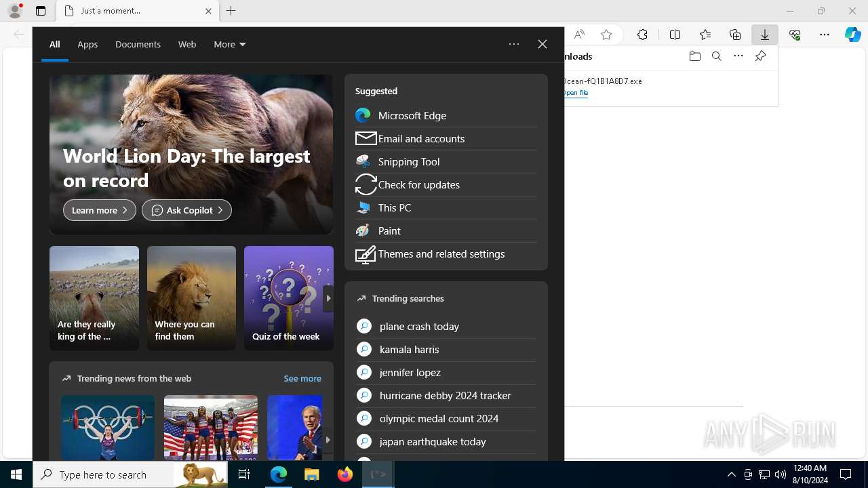868x488 pixels.
Task: Click the Read aloud icon in Edge
Action: click(x=579, y=35)
